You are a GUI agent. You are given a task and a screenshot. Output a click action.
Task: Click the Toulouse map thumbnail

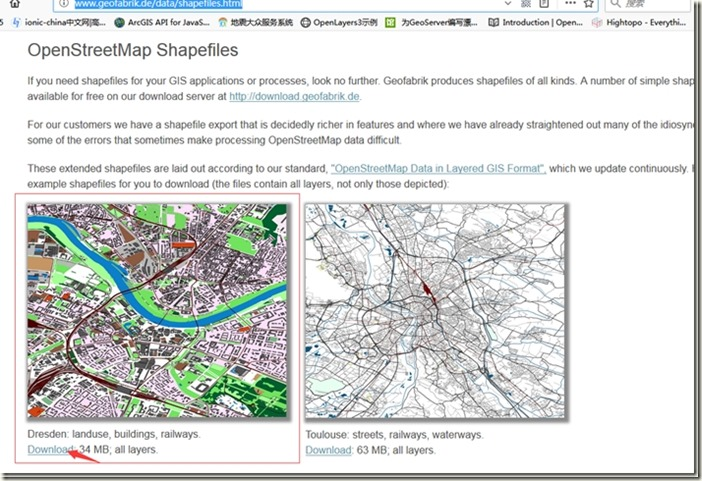coord(435,311)
